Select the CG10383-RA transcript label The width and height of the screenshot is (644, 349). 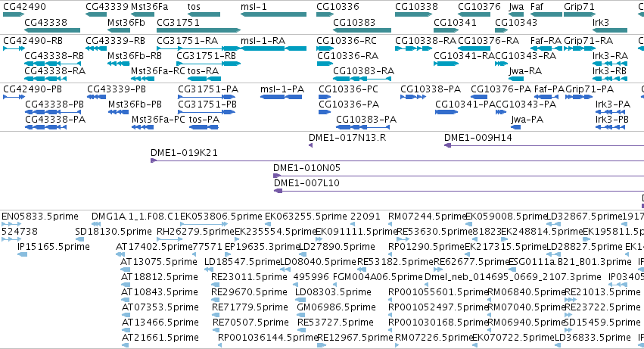363,71
